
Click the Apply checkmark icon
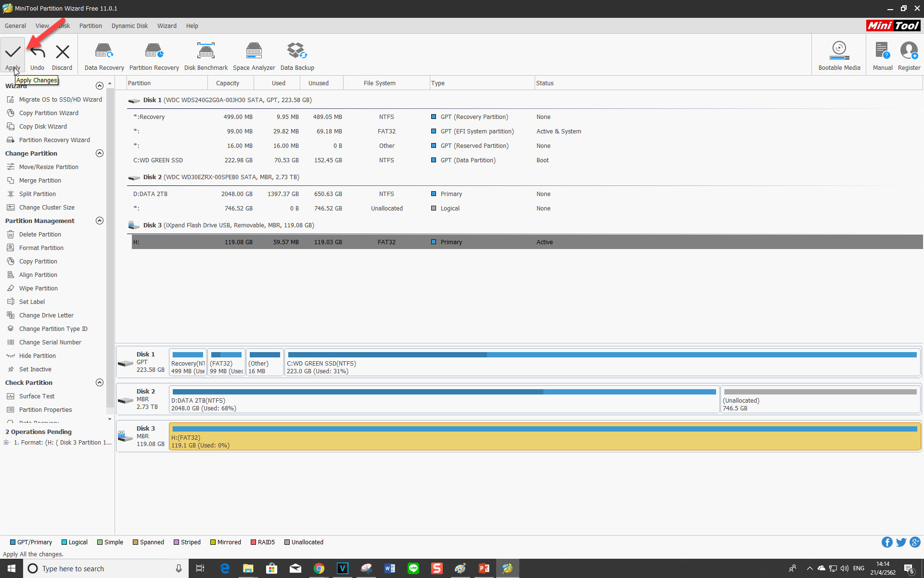(13, 52)
